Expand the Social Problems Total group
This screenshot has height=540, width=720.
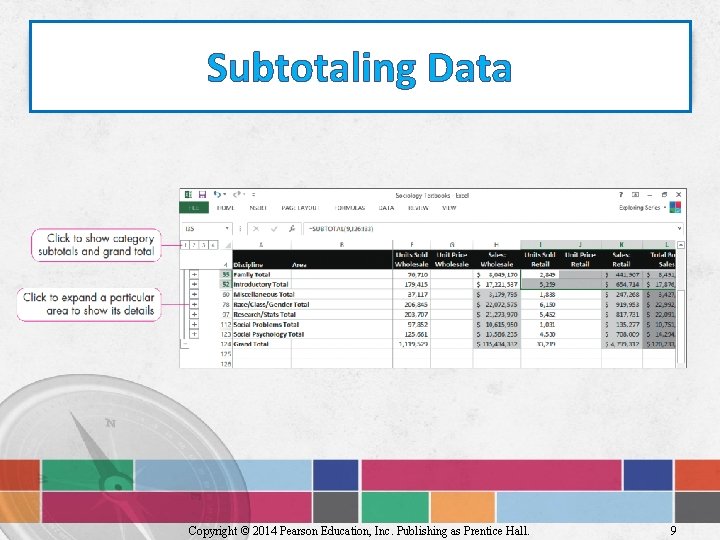[x=194, y=324]
